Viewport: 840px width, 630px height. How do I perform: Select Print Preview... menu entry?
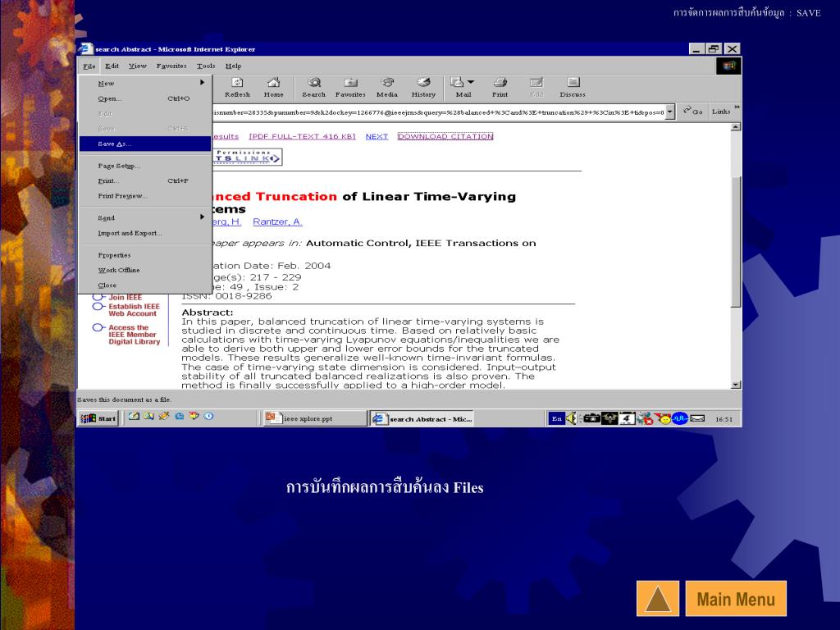coord(145,196)
